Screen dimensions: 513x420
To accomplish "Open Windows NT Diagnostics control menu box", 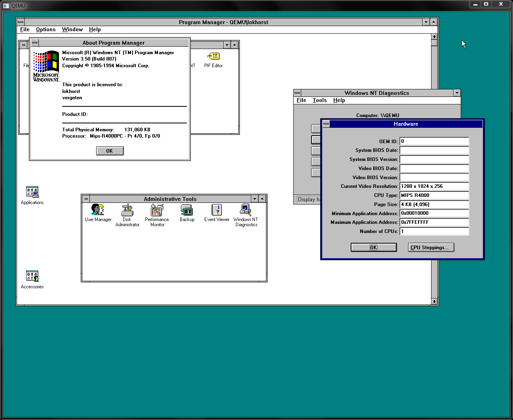I will 297,93.
